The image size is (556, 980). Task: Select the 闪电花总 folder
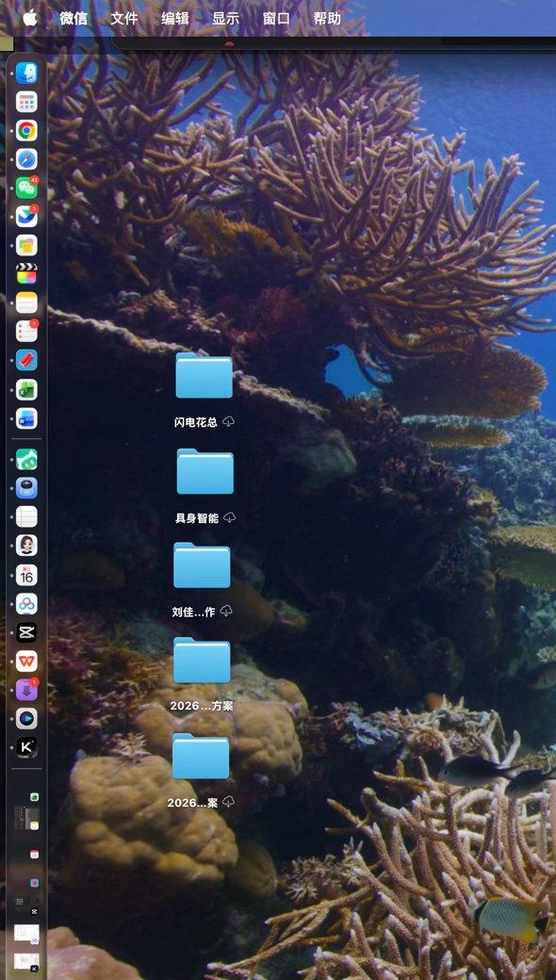[204, 376]
